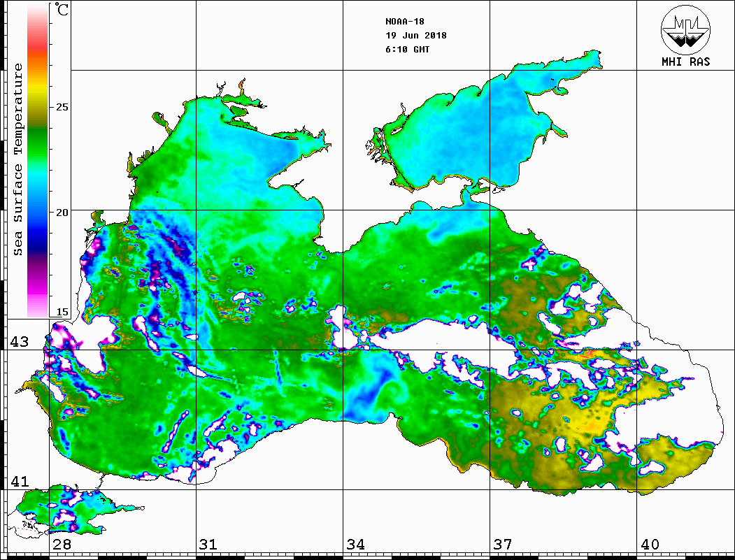The image size is (735, 560).
Task: Click the MHI RAS circular logo
Action: [686, 30]
